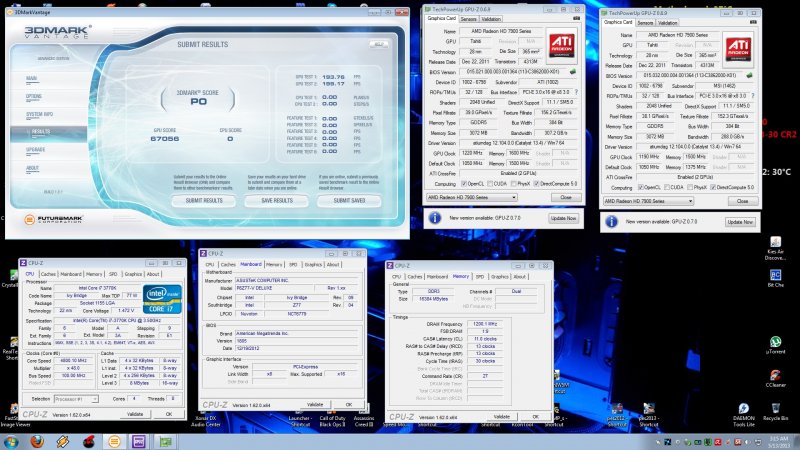Viewport: 800px width, 450px height.
Task: Click the screenshot camera icon in GPU-Z 0.6.9
Action: tap(753, 22)
